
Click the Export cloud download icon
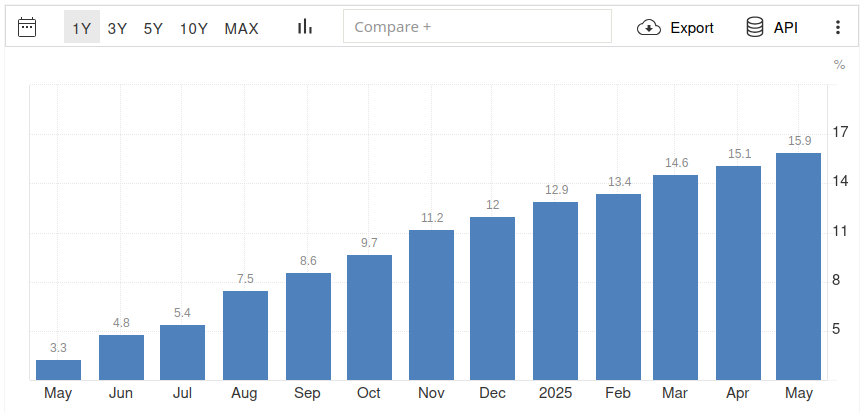point(649,27)
